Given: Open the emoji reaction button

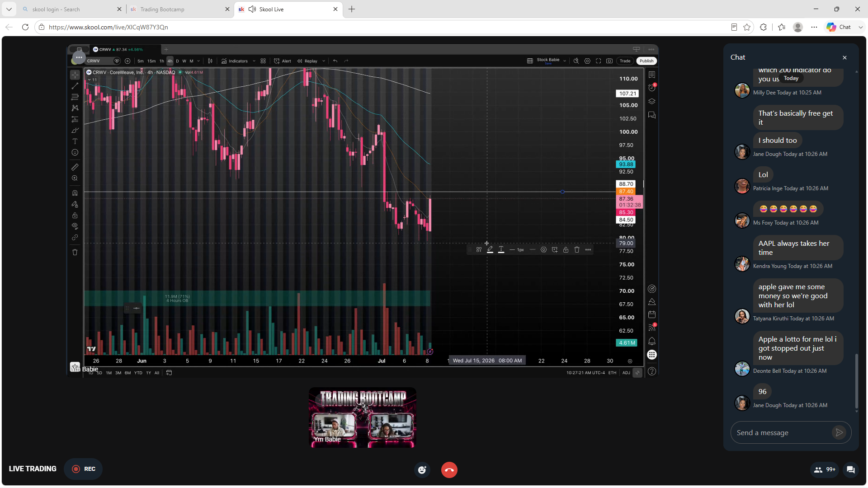Looking at the screenshot, I should [422, 470].
